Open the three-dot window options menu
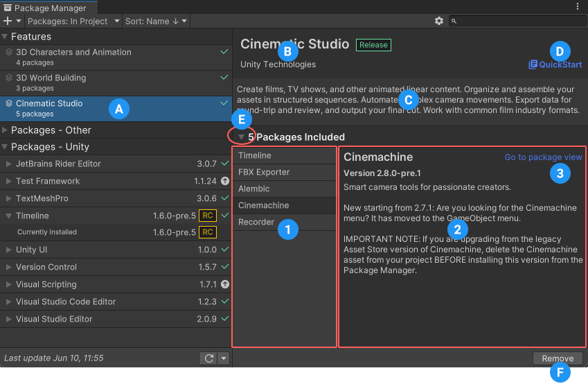Image resolution: width=588 pixels, height=384 pixels. click(x=578, y=7)
